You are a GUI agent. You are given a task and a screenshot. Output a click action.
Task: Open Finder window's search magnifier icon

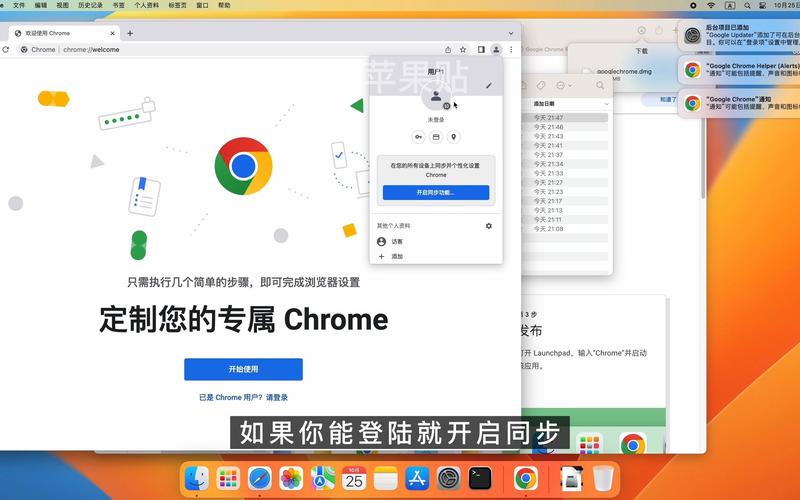tap(600, 85)
